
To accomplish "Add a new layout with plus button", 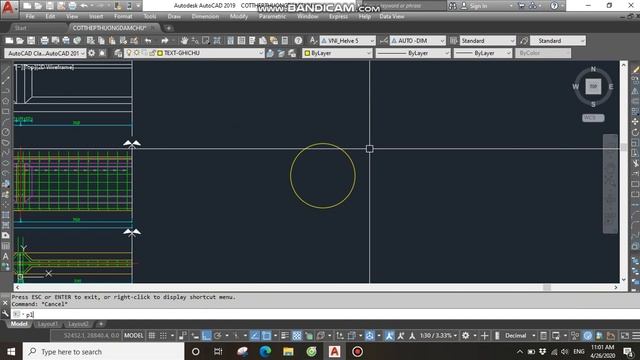I will pyautogui.click(x=101, y=324).
